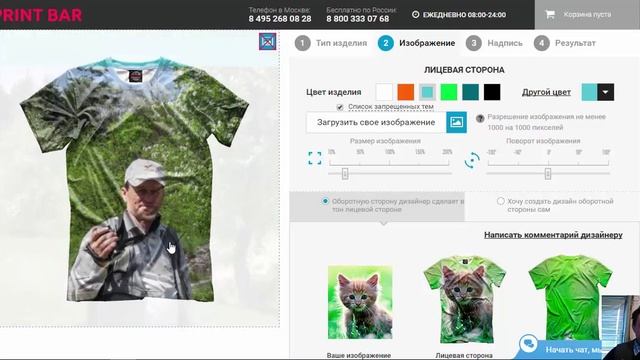640x360 pixels.
Task: Choose white product color swatch
Action: (384, 92)
